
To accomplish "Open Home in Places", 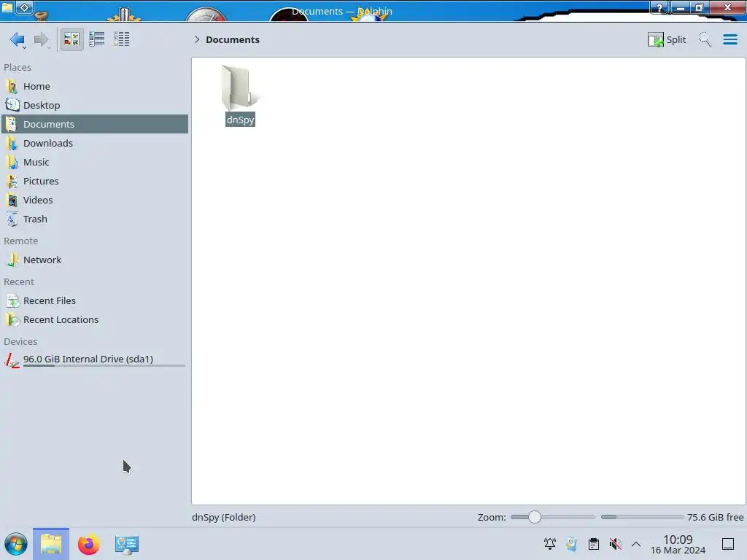I will 95,86.
